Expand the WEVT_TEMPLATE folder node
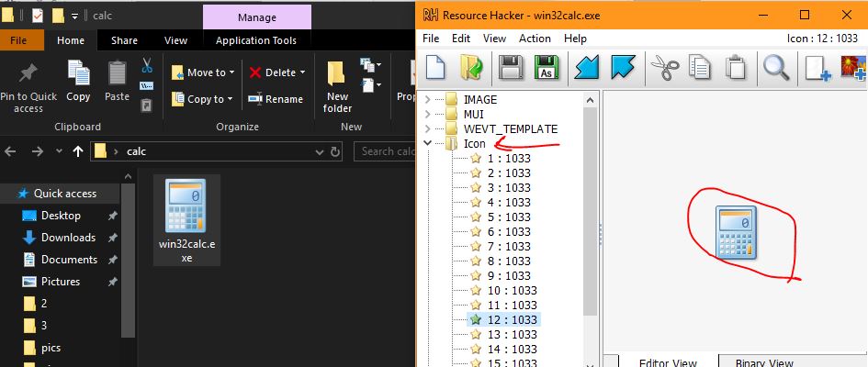 coord(427,128)
